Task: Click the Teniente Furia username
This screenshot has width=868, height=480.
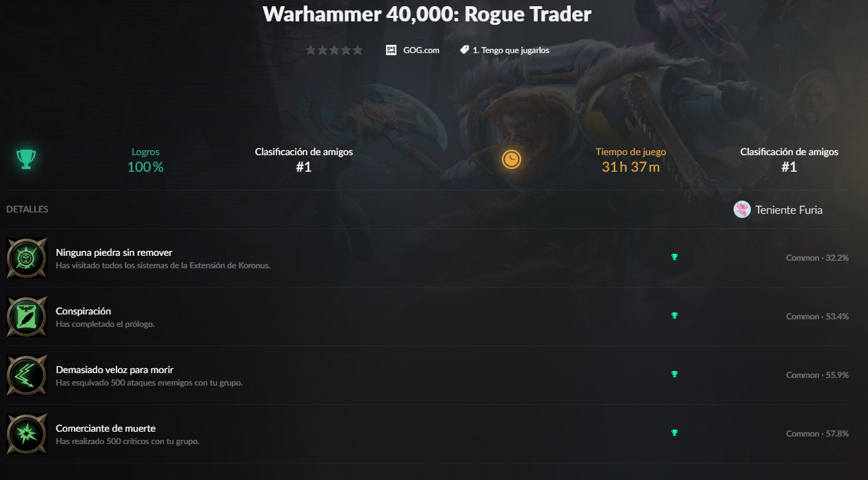Action: [x=789, y=210]
